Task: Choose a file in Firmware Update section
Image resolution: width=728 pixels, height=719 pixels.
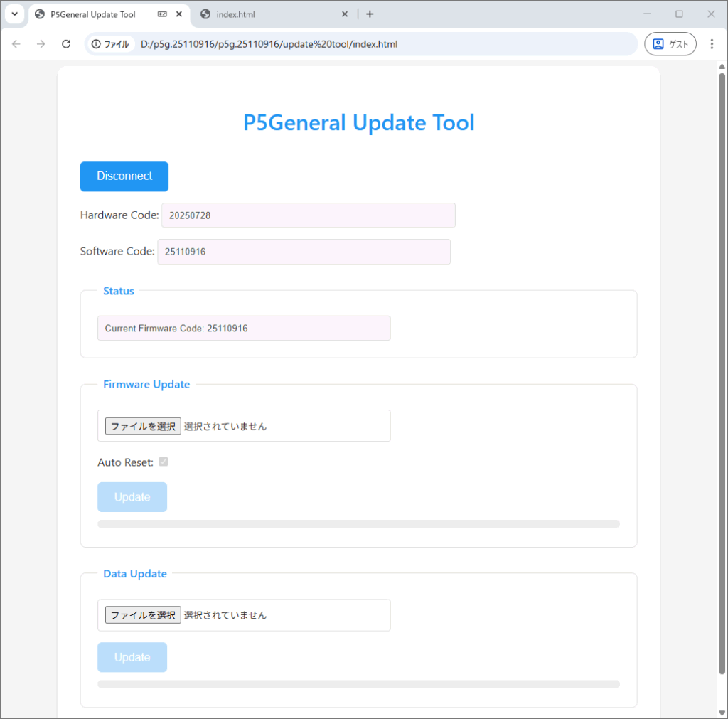Action: (143, 426)
